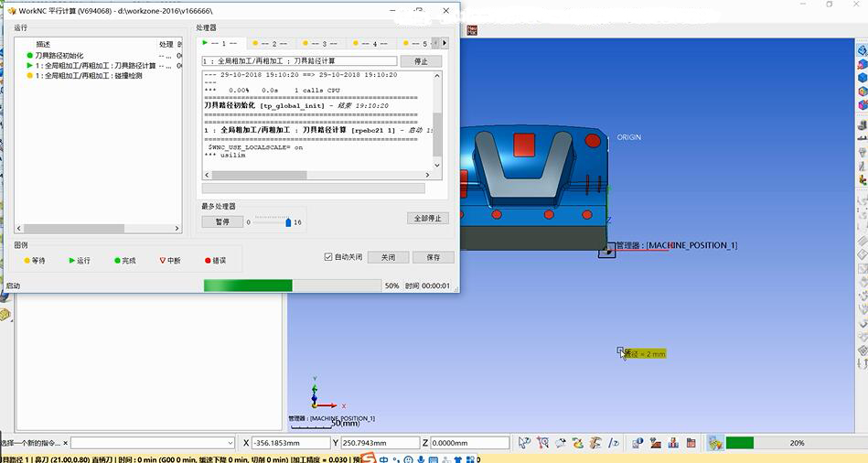Click the Neo icon above the 3D viewport
Viewport: 868px width, 463px height.
pos(472,30)
